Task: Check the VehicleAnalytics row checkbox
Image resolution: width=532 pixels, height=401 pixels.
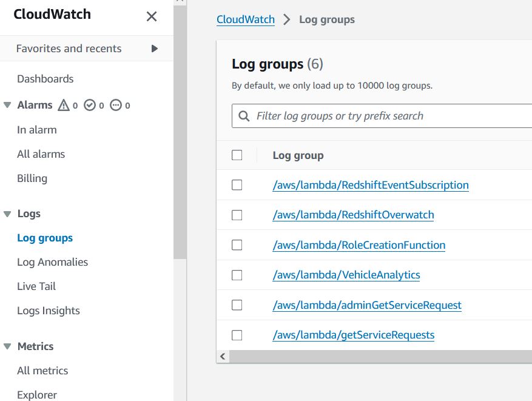Action: 237,275
